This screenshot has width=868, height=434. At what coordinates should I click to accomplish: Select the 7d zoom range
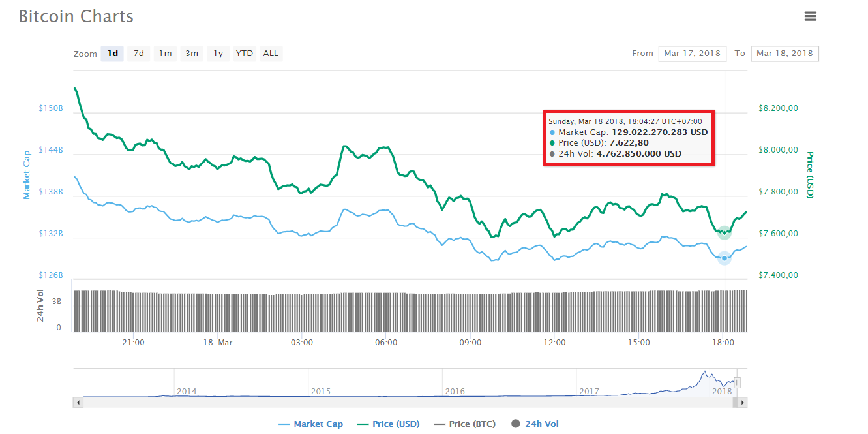point(139,54)
